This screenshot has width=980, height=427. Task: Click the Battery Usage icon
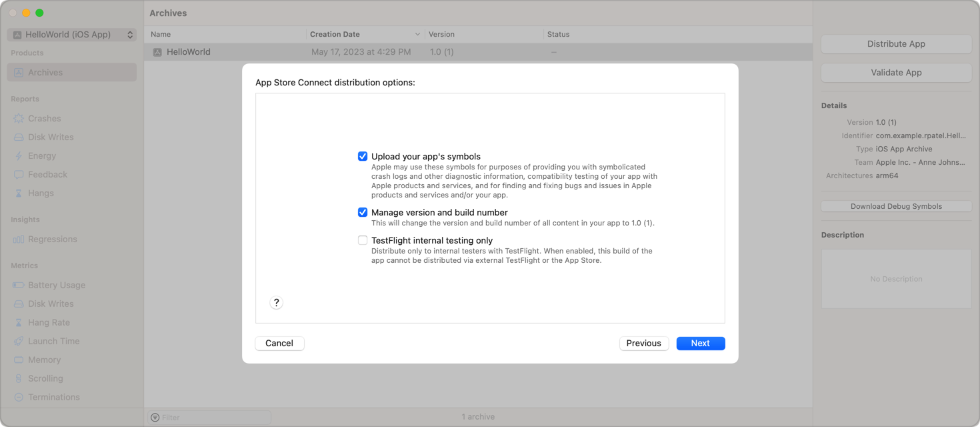[19, 285]
